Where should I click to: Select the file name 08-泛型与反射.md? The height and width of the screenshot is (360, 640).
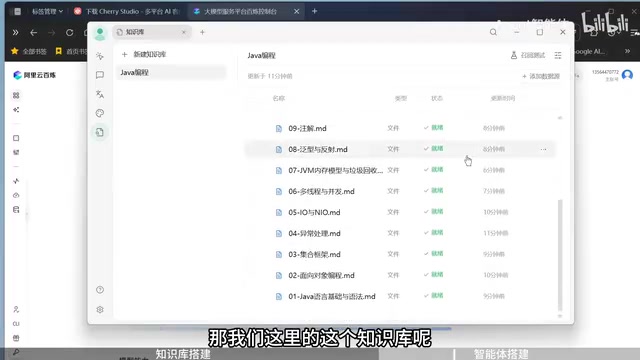[318, 149]
